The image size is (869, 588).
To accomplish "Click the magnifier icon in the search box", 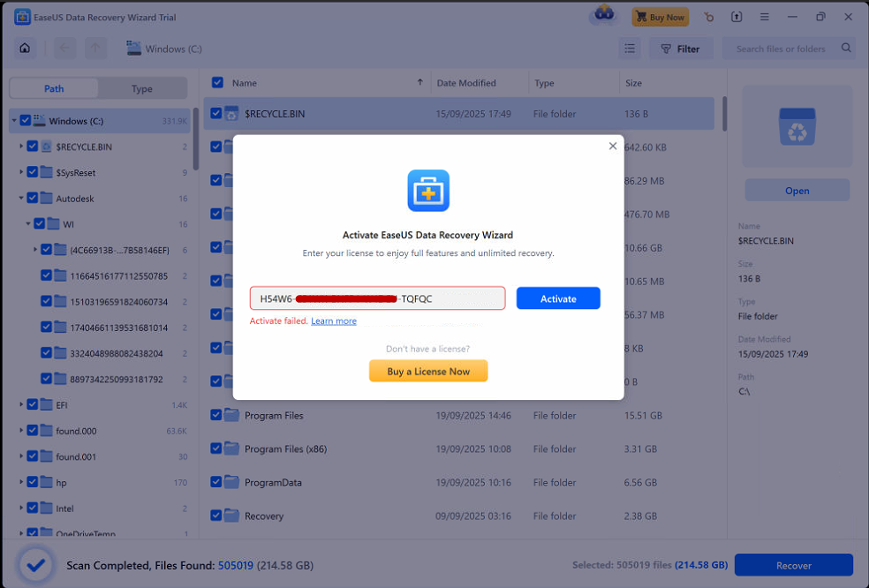I will pos(846,49).
